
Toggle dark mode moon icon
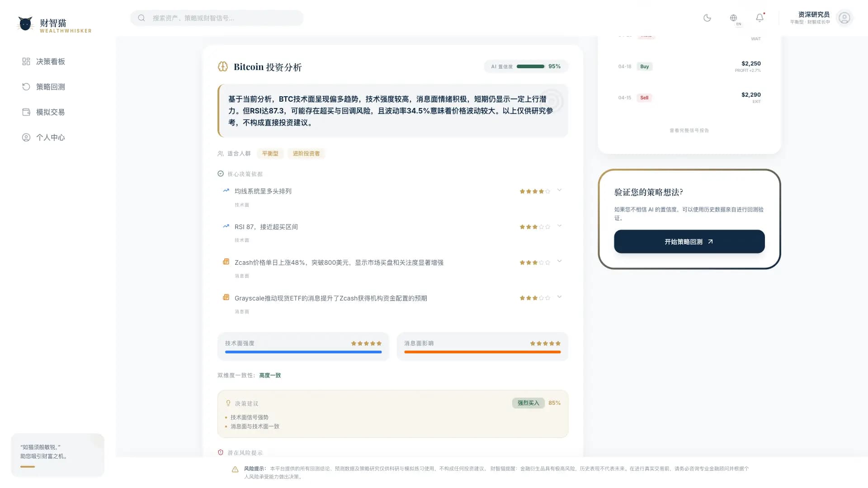708,18
